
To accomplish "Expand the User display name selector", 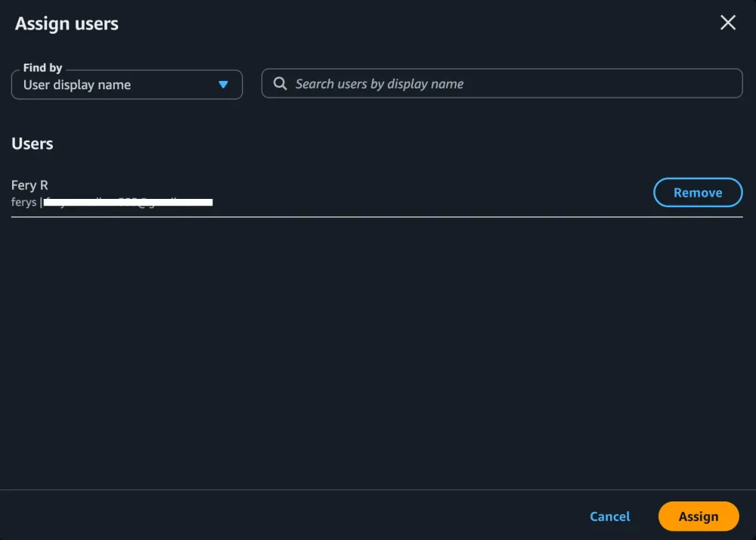I will [x=126, y=85].
